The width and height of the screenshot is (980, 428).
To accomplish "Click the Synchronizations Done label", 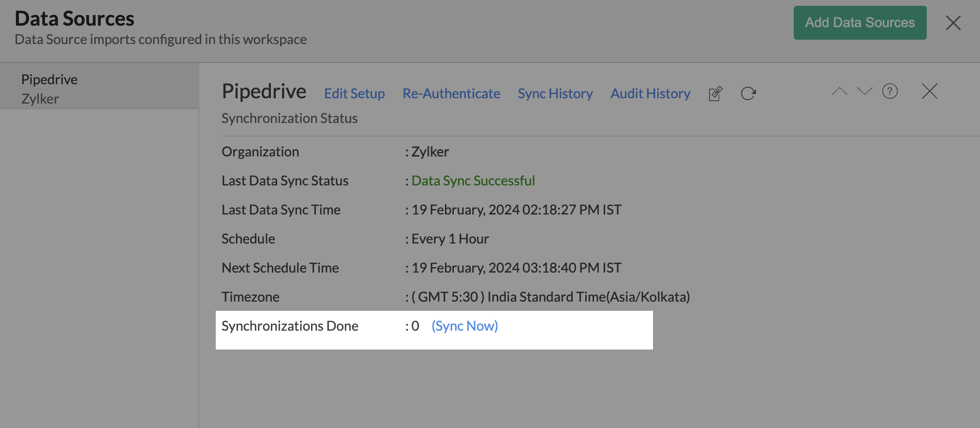I will coord(290,326).
